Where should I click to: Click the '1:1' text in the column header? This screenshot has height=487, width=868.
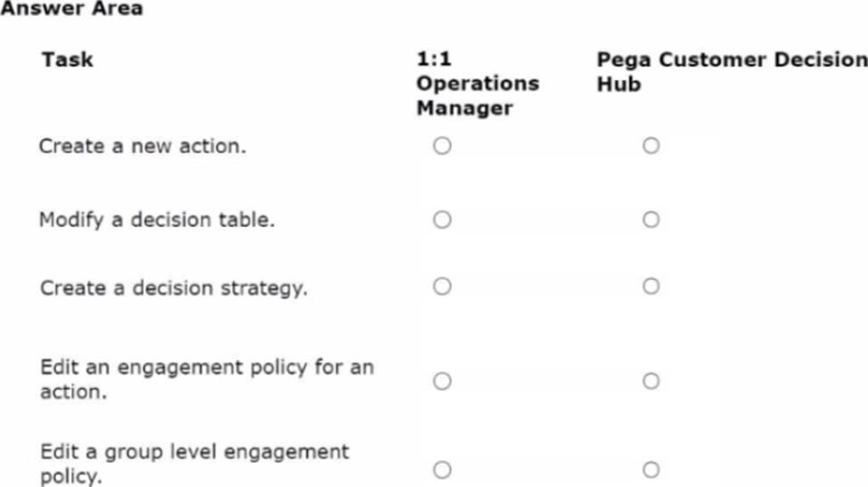coord(434,60)
